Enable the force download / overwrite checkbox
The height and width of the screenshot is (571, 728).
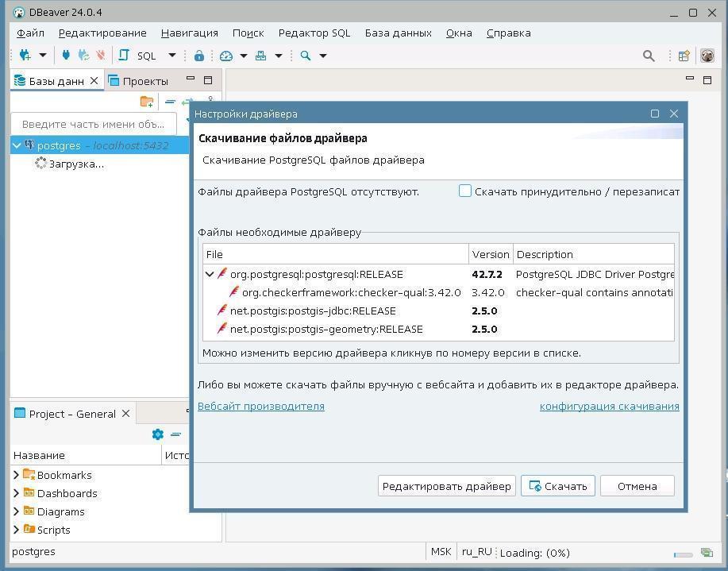(465, 191)
